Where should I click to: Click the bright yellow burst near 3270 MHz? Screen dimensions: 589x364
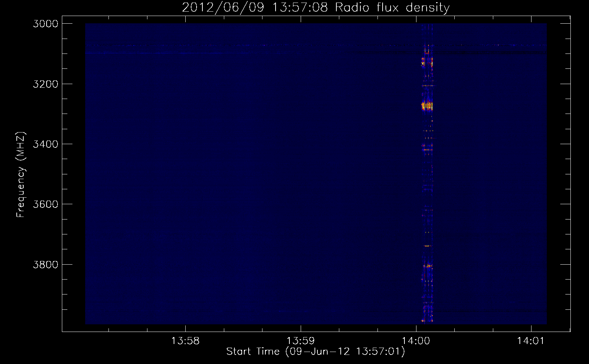pos(427,106)
